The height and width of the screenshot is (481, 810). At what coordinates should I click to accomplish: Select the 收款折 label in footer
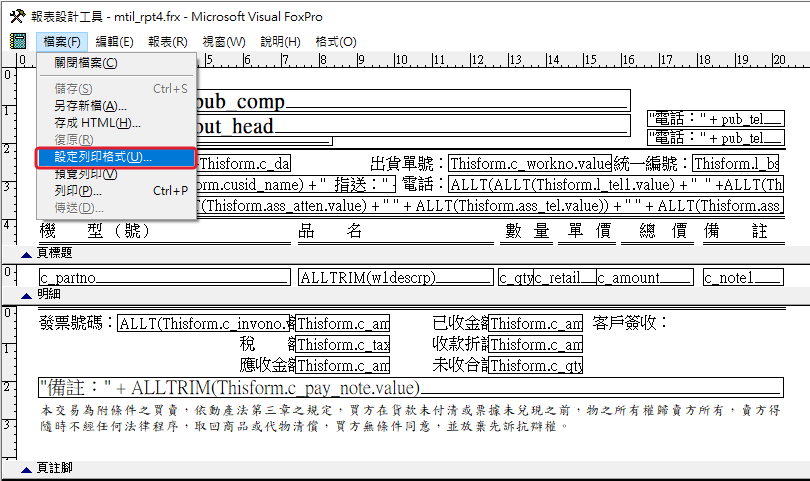[460, 344]
